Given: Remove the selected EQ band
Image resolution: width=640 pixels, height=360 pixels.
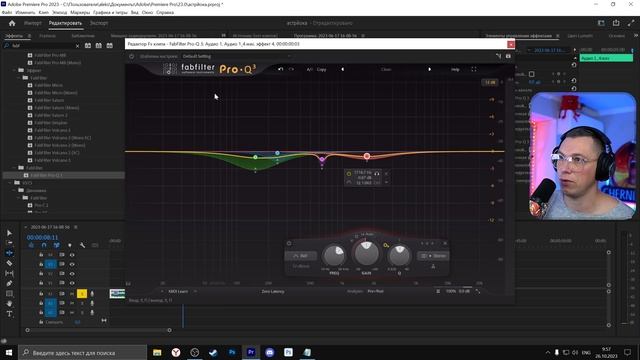Looking at the screenshot, I should pyautogui.click(x=445, y=243).
